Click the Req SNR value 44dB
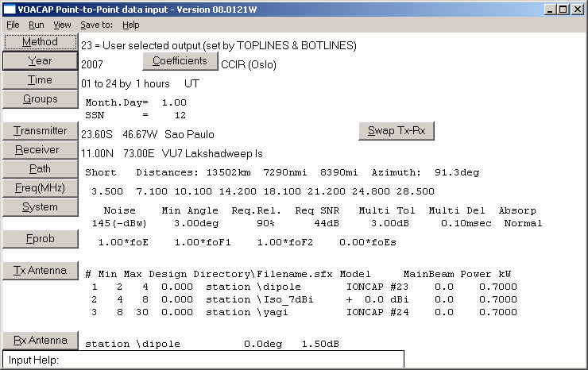The width and height of the screenshot is (588, 370). (x=327, y=223)
